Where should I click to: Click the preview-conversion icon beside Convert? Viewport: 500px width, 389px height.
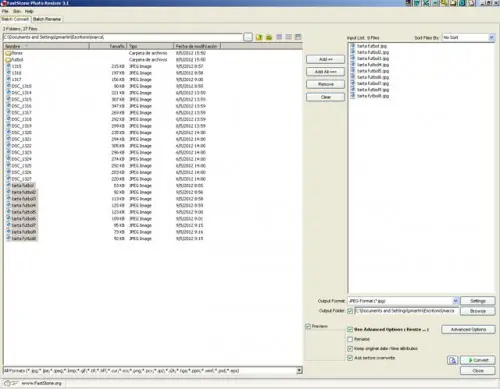pyautogui.click(x=452, y=360)
